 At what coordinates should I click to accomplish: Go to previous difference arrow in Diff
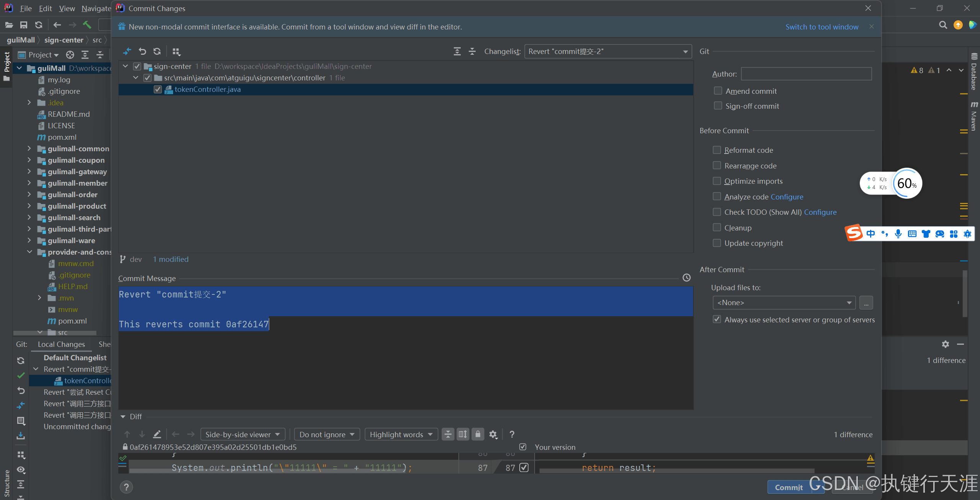click(127, 434)
